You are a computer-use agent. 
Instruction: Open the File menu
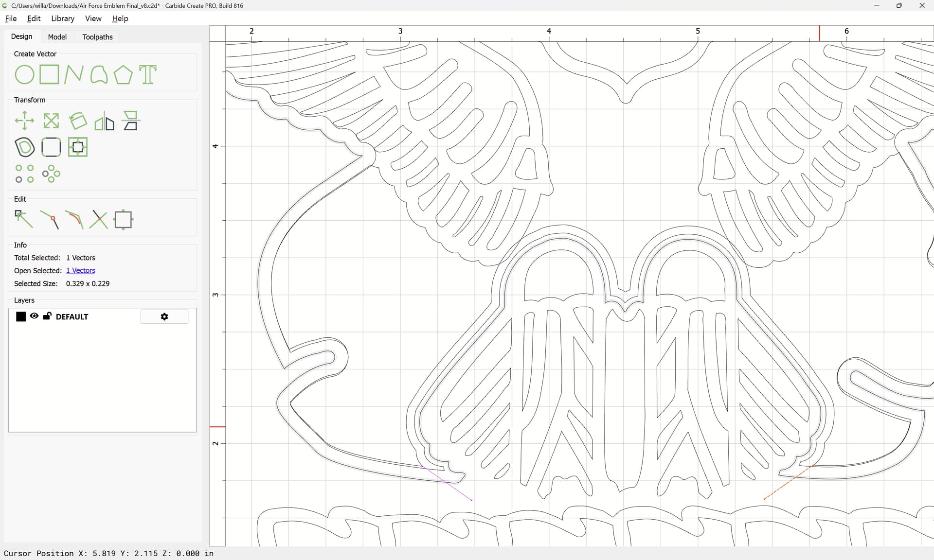click(11, 18)
